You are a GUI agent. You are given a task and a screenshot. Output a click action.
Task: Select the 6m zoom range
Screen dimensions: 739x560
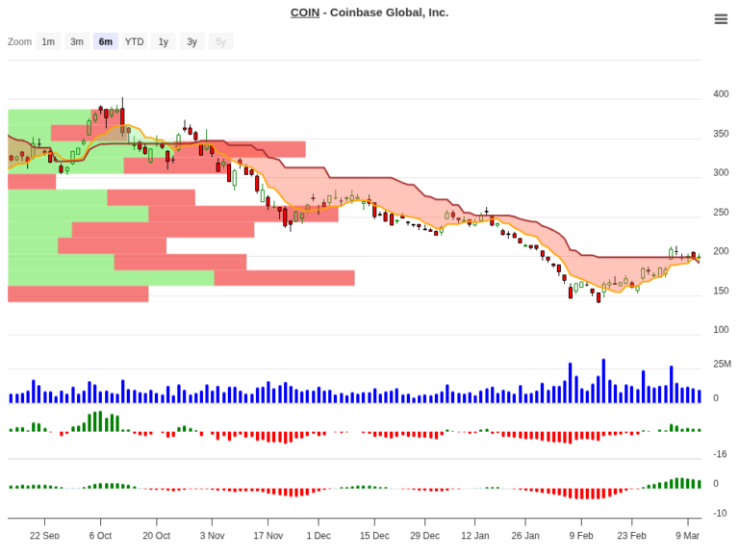pos(106,41)
